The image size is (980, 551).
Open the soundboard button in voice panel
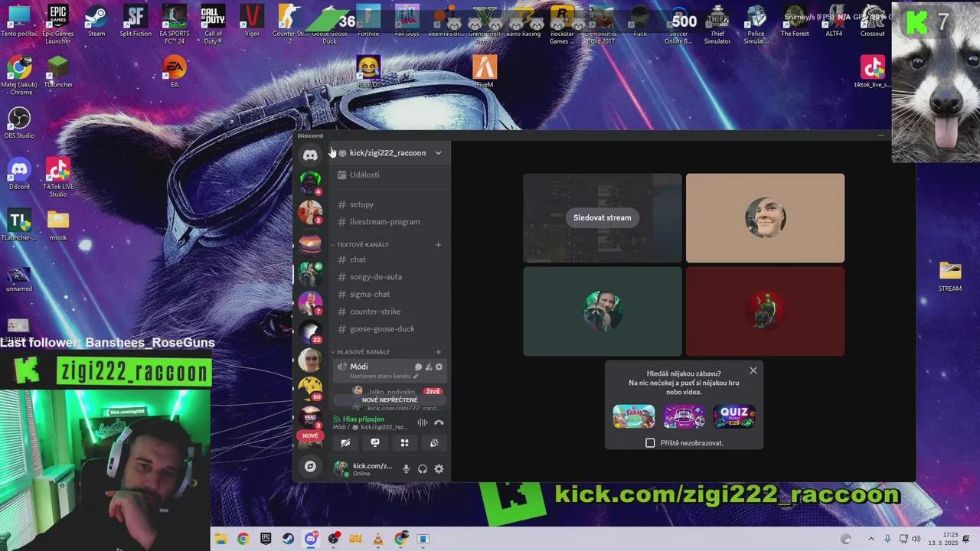click(x=434, y=442)
